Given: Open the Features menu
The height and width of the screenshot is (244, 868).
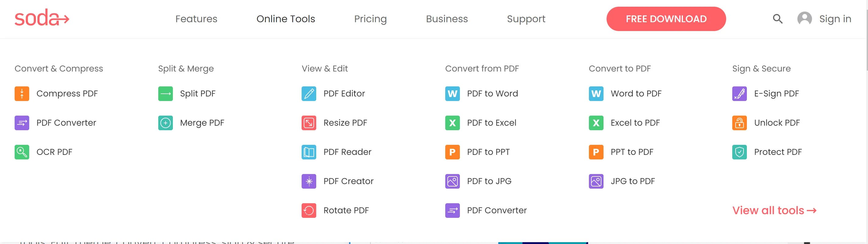Looking at the screenshot, I should pos(196,19).
